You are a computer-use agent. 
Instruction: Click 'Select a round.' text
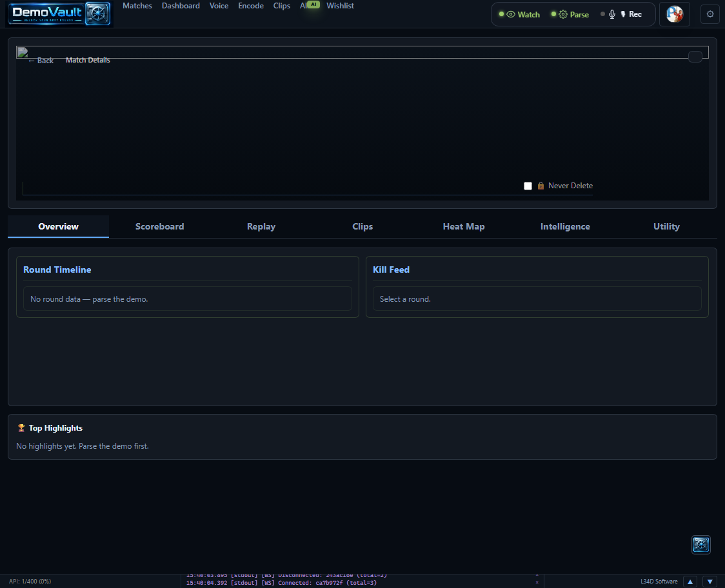[405, 299]
